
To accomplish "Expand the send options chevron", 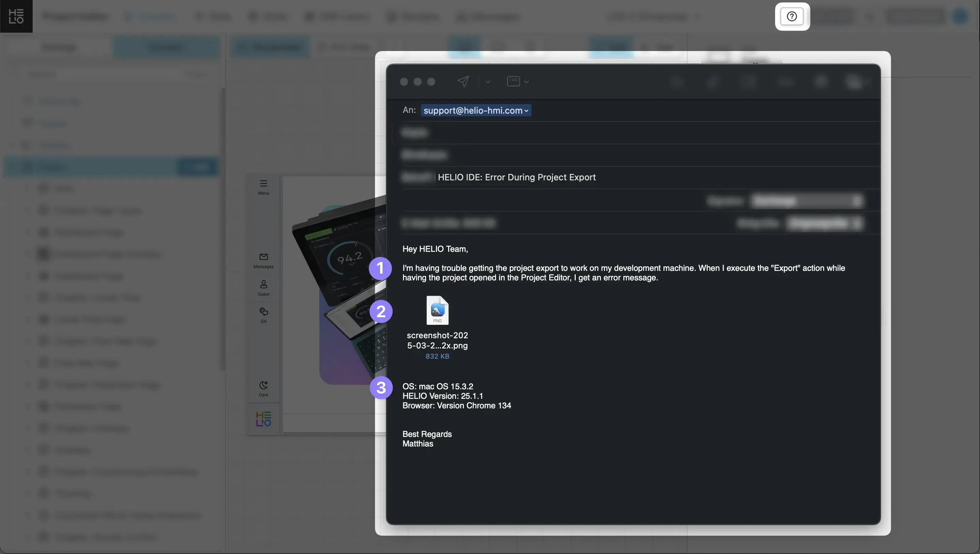I will [488, 81].
